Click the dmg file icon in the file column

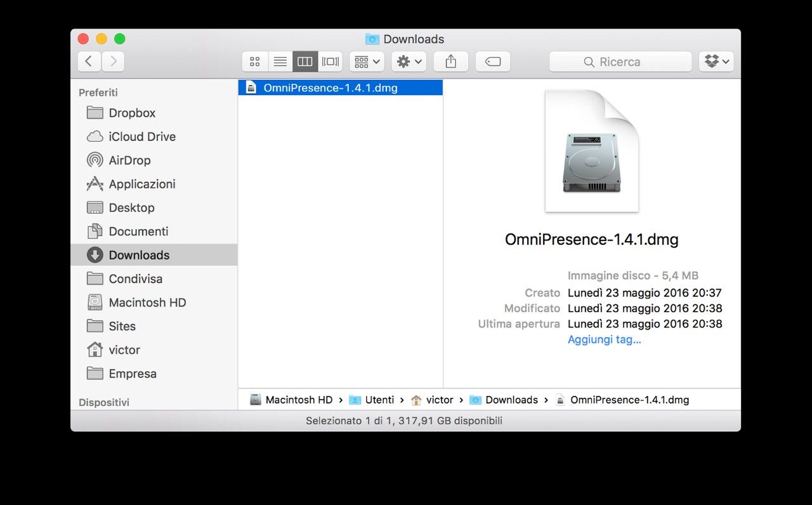251,88
